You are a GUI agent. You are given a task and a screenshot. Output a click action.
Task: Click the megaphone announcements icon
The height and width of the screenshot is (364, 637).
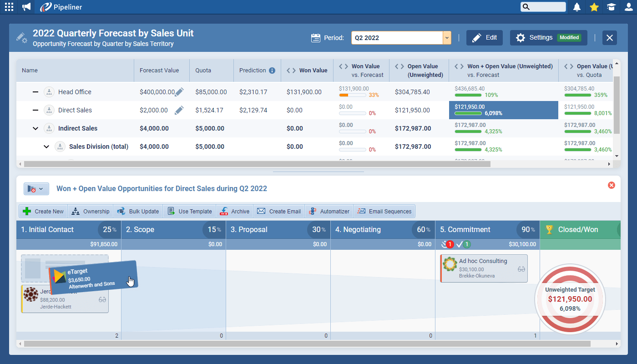(x=26, y=7)
